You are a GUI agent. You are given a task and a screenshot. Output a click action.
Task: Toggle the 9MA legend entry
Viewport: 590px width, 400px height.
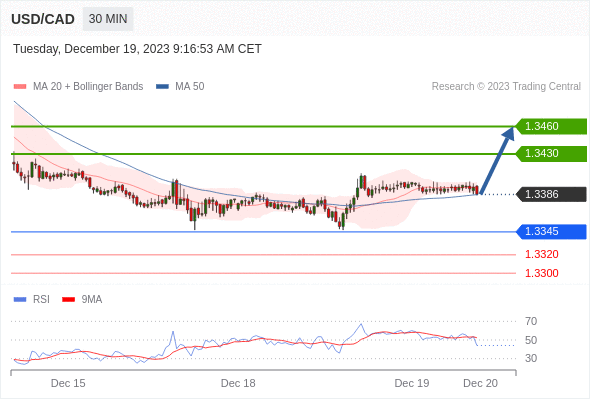pos(82,300)
